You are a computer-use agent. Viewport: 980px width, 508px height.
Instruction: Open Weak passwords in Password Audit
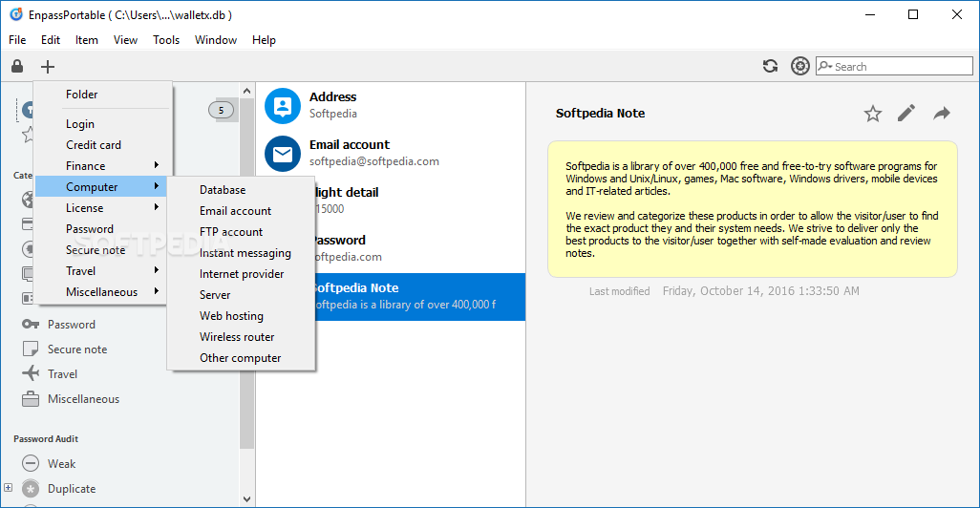[x=61, y=464]
